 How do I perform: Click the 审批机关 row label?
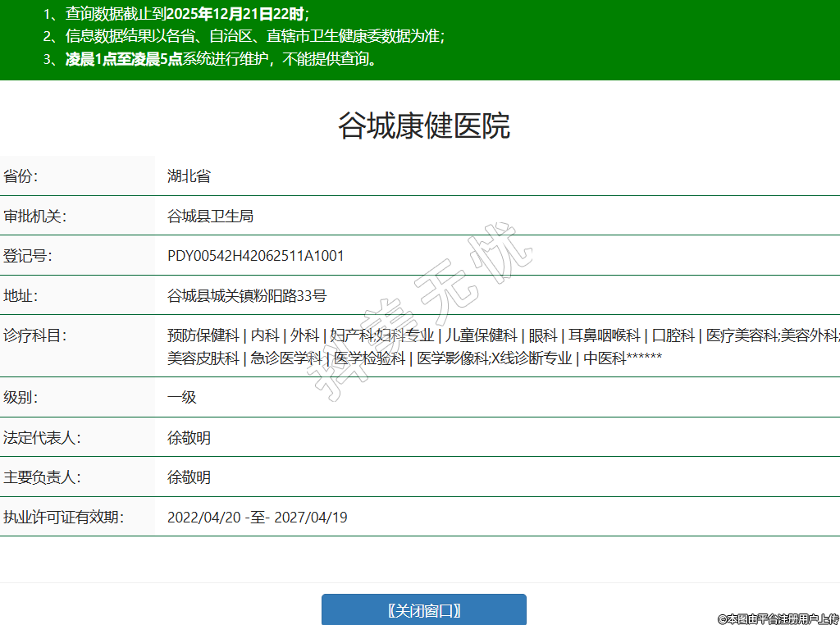34,216
